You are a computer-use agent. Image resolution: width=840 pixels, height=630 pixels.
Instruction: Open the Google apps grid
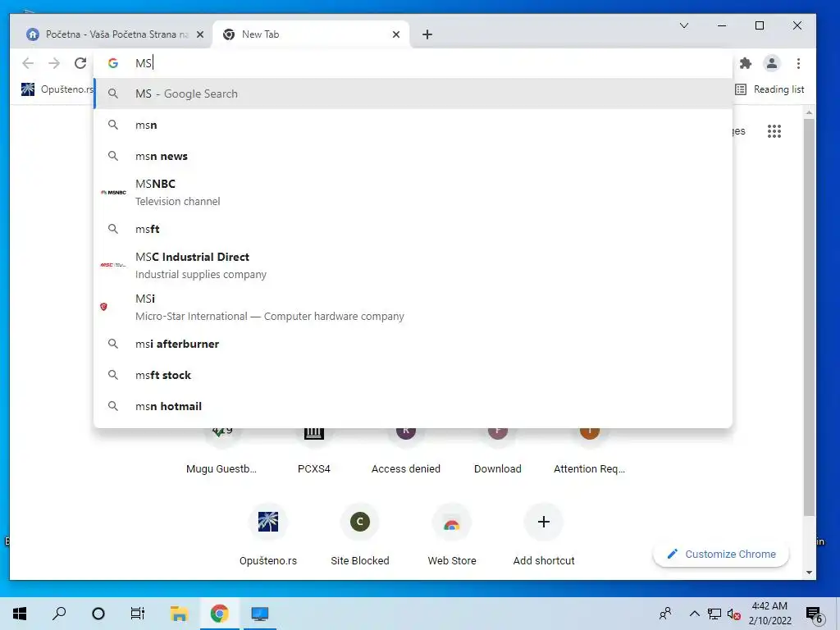[774, 131]
